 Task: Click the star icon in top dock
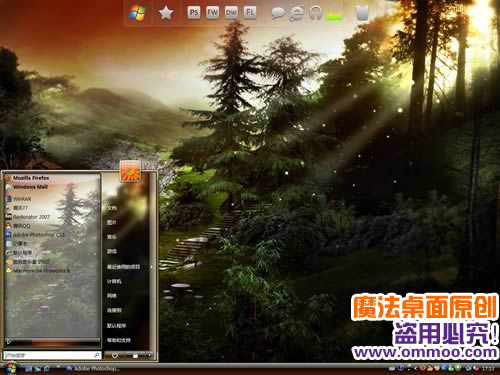166,13
